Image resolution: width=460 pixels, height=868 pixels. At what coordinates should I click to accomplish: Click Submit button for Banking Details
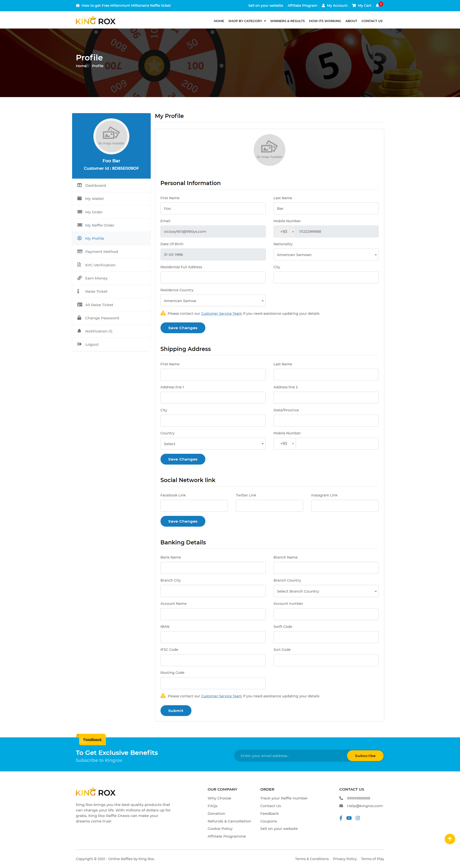click(x=176, y=711)
